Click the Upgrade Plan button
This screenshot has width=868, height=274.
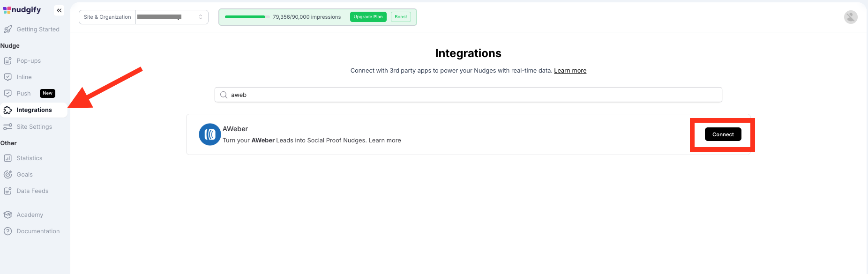(x=368, y=17)
